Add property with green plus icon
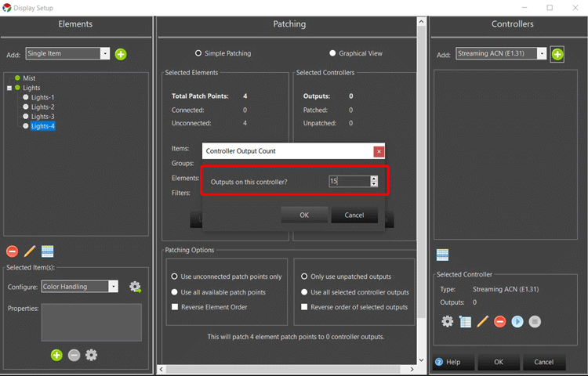 pyautogui.click(x=56, y=355)
